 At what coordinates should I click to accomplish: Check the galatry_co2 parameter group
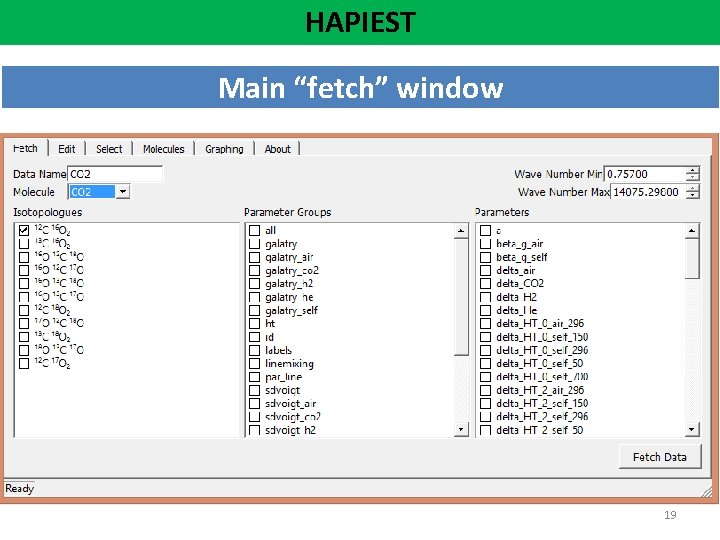point(254,270)
